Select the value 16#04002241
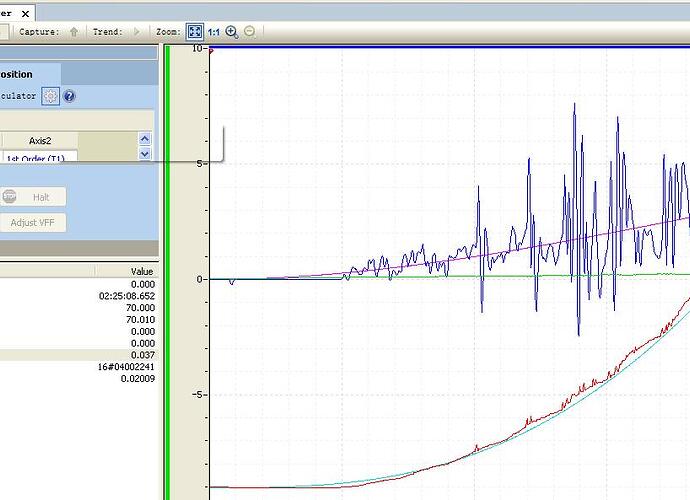This screenshot has width=690, height=500. click(x=126, y=367)
